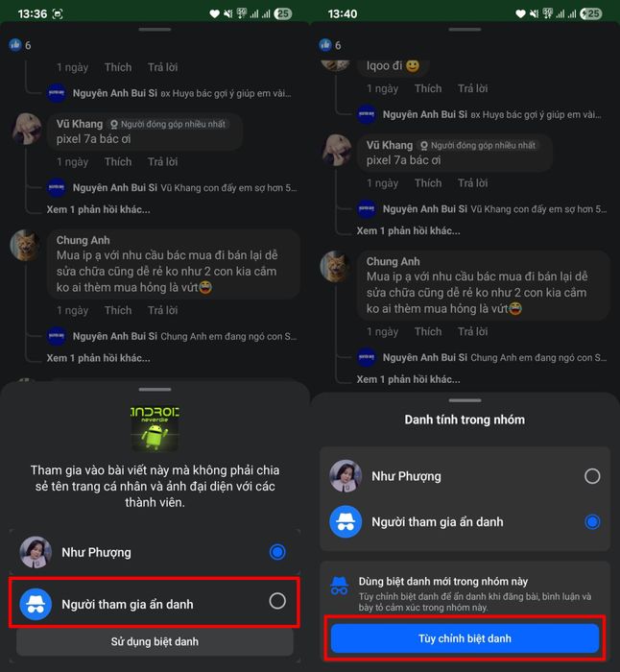Select Như Phượng radio button in left sheet
The image size is (620, 672).
point(277,552)
